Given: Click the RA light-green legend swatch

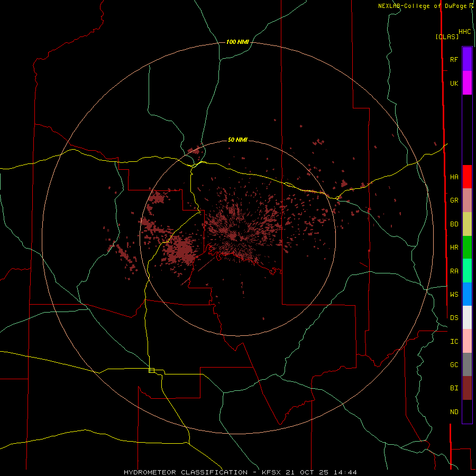Looking at the screenshot, I should (467, 271).
